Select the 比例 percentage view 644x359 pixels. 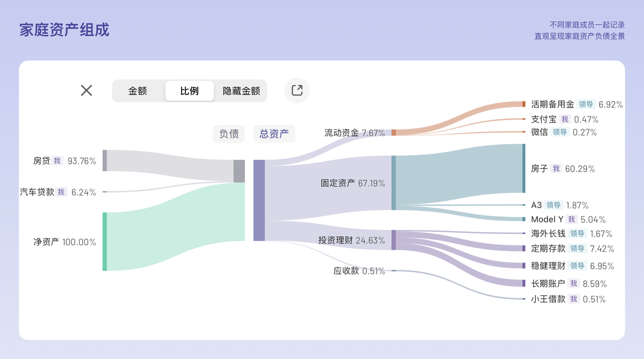click(190, 91)
